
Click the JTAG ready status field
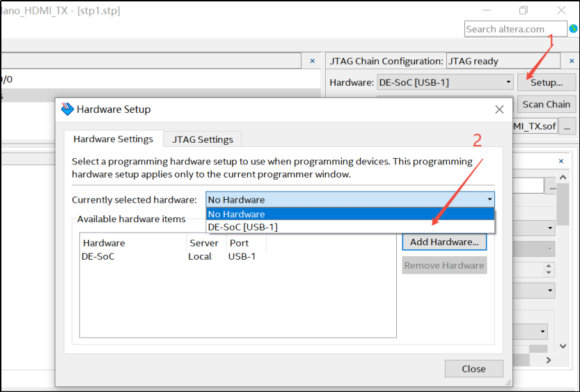[503, 61]
